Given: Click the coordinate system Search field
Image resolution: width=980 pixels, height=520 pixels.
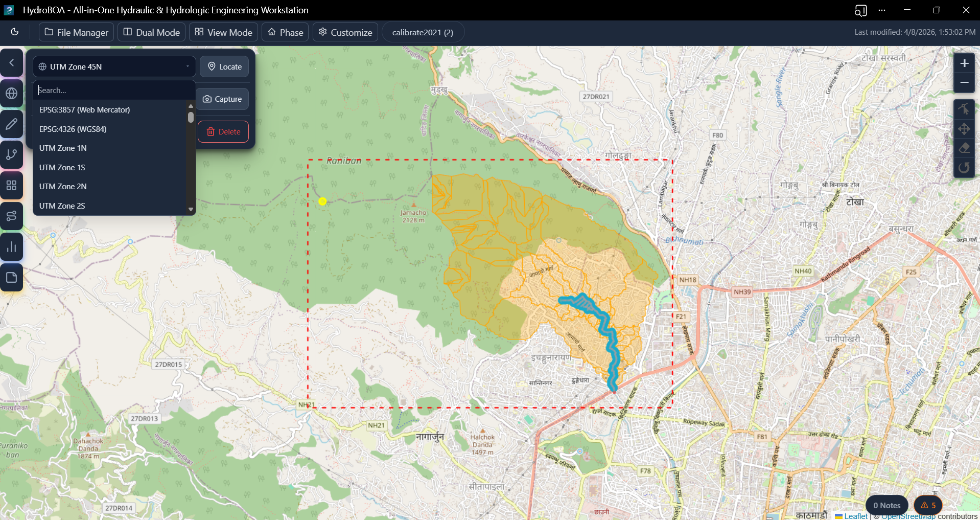Looking at the screenshot, I should coord(114,91).
